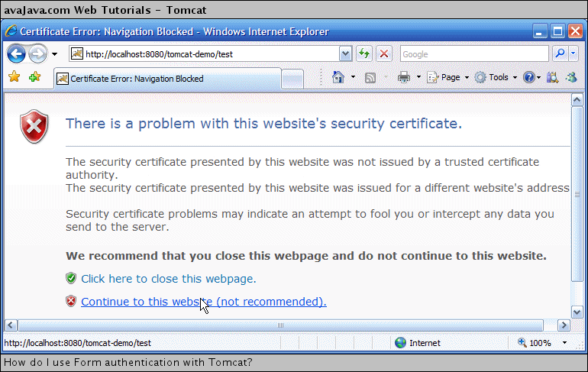The width and height of the screenshot is (588, 372).
Task: Click the Internet Explorer logo in title bar
Action: point(11,31)
